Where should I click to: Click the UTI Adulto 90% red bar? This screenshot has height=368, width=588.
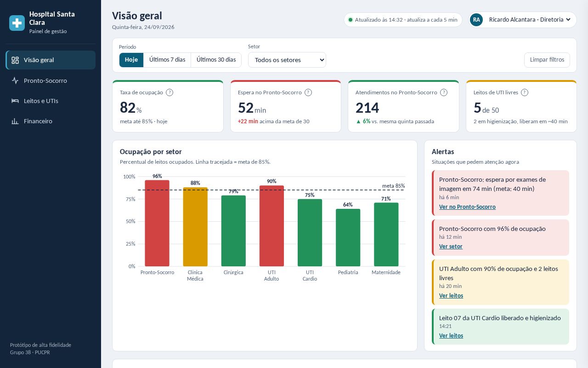[x=271, y=226]
